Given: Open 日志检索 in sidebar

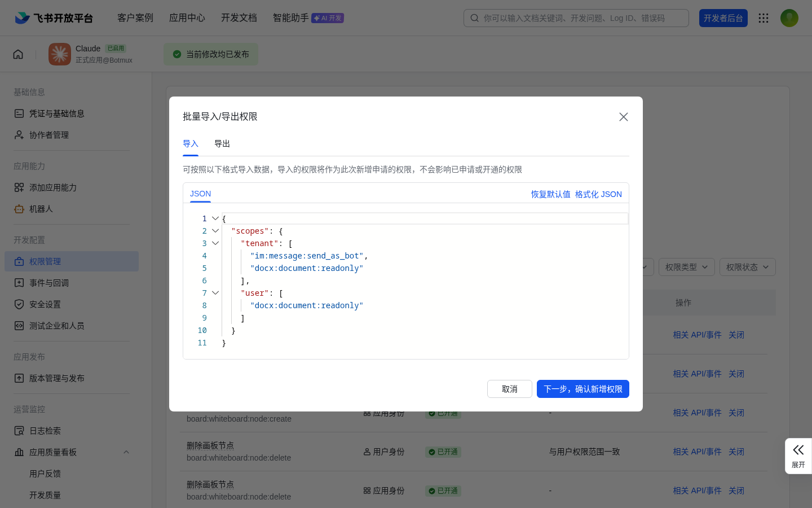Looking at the screenshot, I should 72,431.
